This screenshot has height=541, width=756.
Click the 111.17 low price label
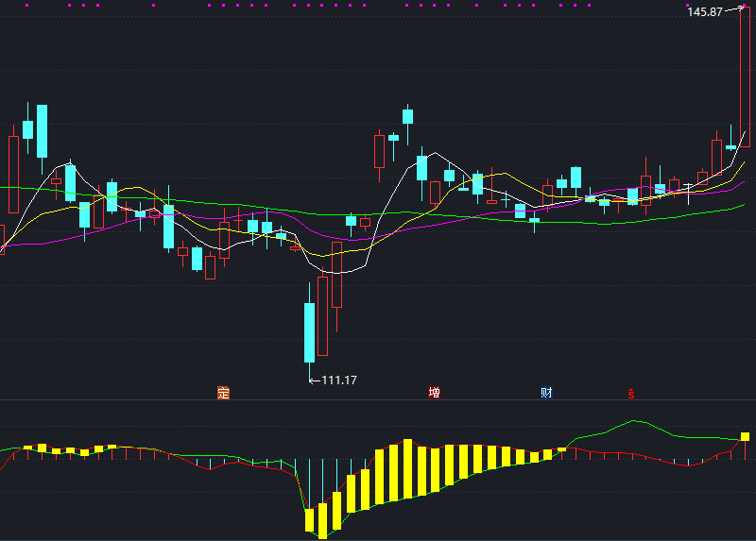(x=339, y=380)
